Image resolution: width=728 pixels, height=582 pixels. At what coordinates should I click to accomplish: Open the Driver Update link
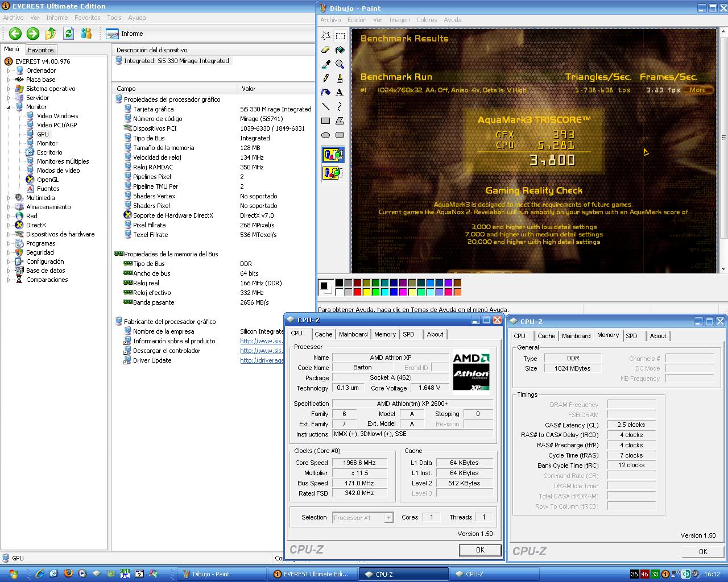262,360
